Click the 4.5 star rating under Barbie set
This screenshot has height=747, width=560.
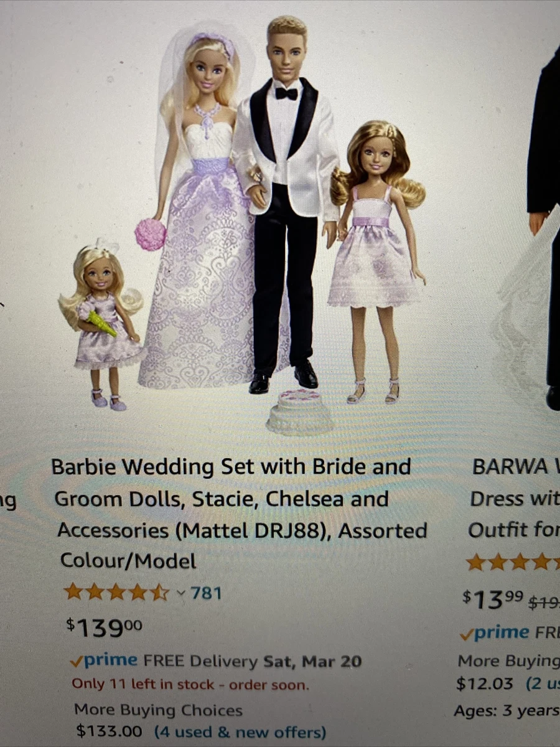pyautogui.click(x=116, y=592)
